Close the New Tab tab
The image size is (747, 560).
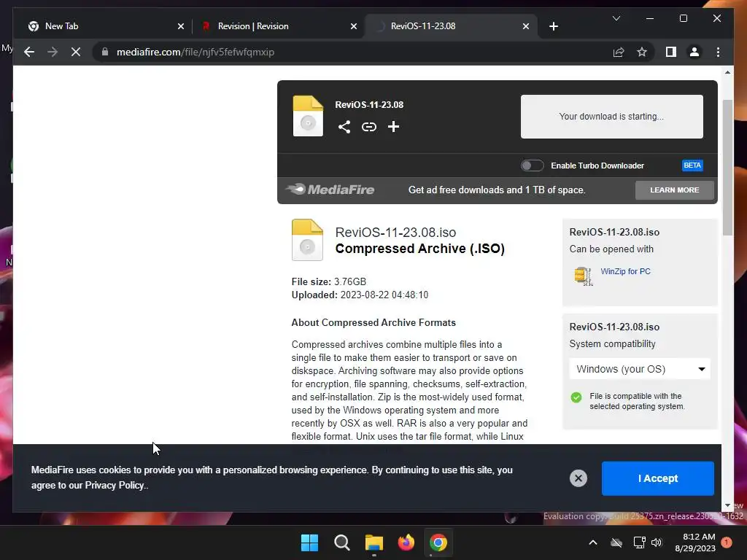pyautogui.click(x=181, y=26)
